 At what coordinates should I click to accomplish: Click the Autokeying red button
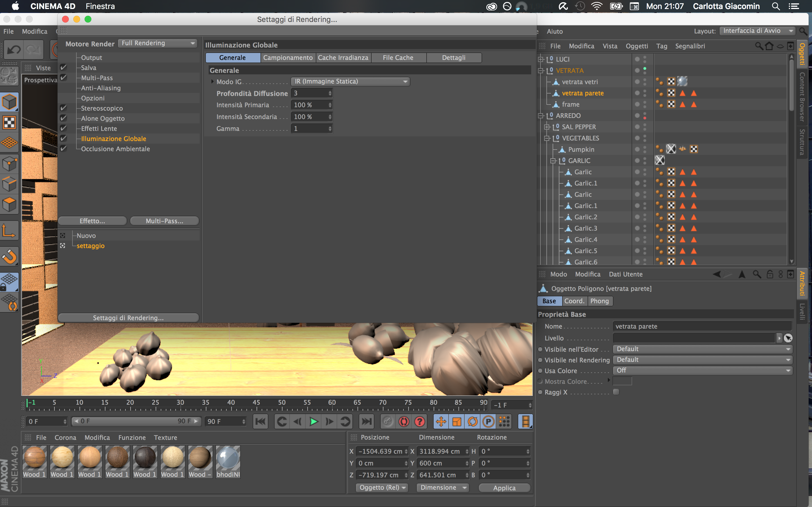tap(404, 421)
